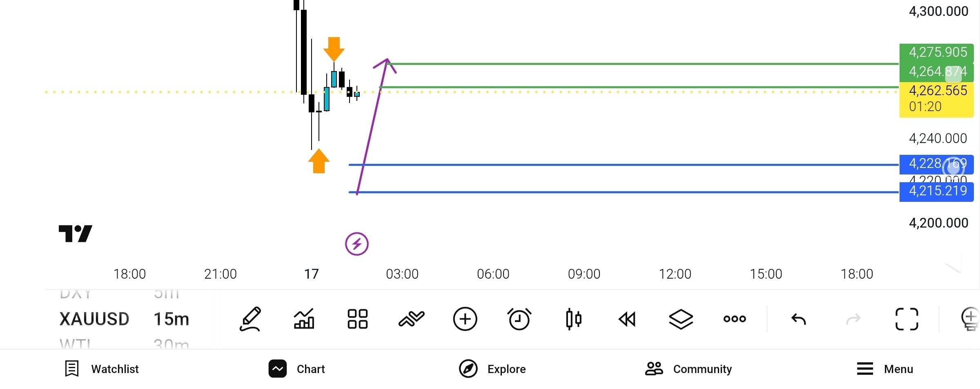Image resolution: width=980 pixels, height=389 pixels.
Task: Open the Menu button
Action: pyautogui.click(x=885, y=369)
